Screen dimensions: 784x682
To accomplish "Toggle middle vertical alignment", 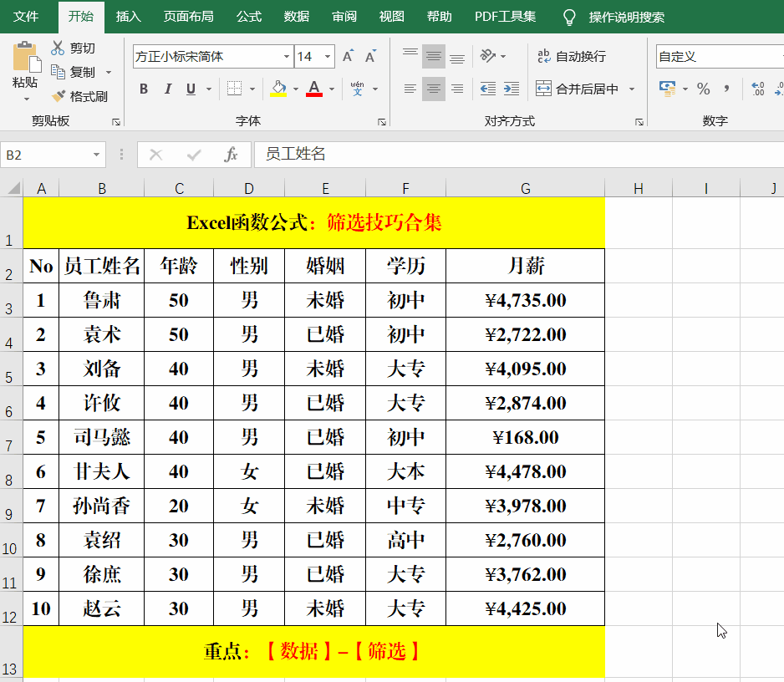I will click(434, 56).
